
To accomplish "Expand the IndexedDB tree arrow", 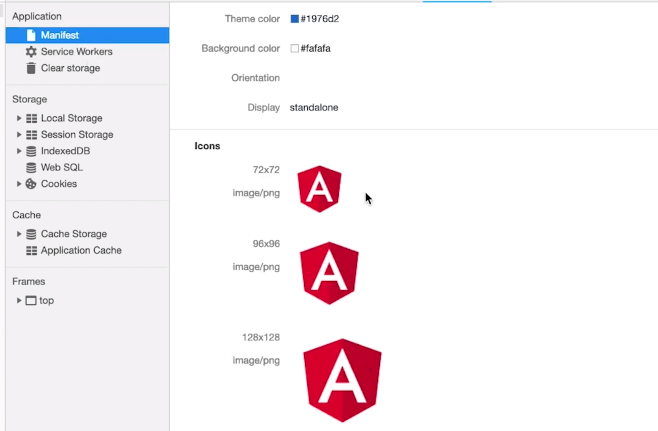I will (x=19, y=151).
